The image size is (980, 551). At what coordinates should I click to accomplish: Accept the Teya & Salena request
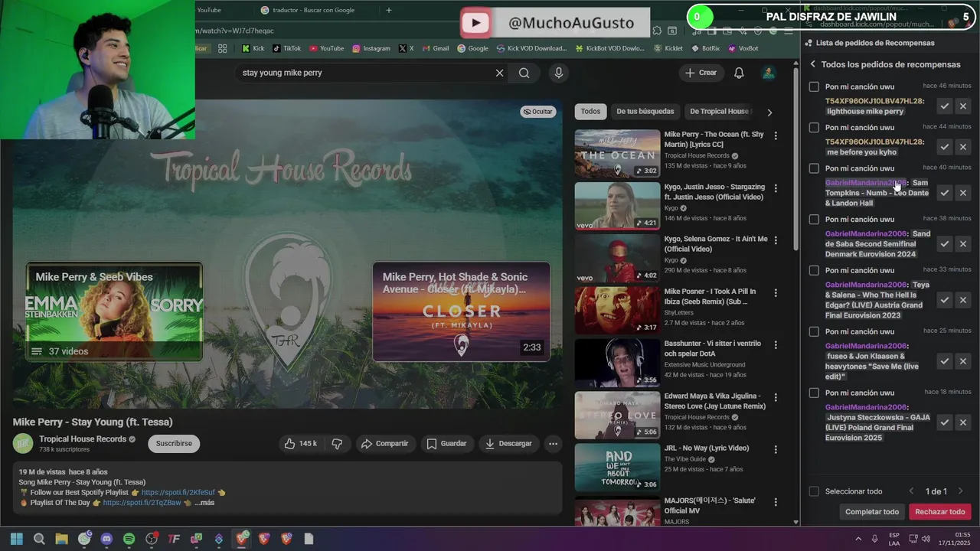(x=945, y=300)
